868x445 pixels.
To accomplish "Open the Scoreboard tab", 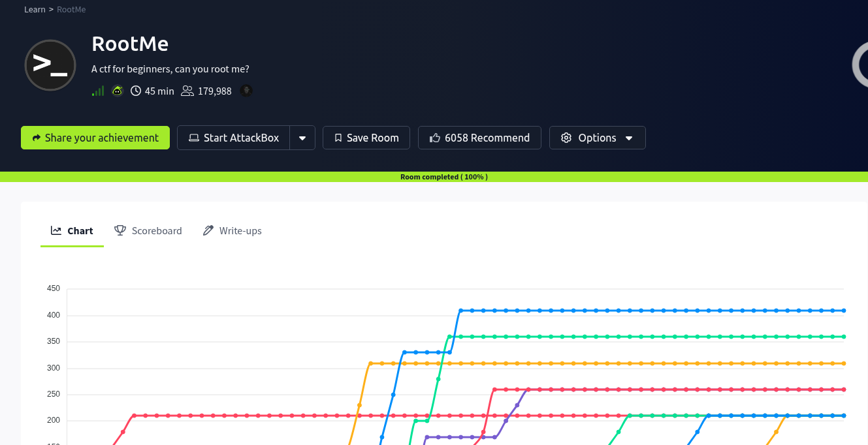I will (x=148, y=231).
